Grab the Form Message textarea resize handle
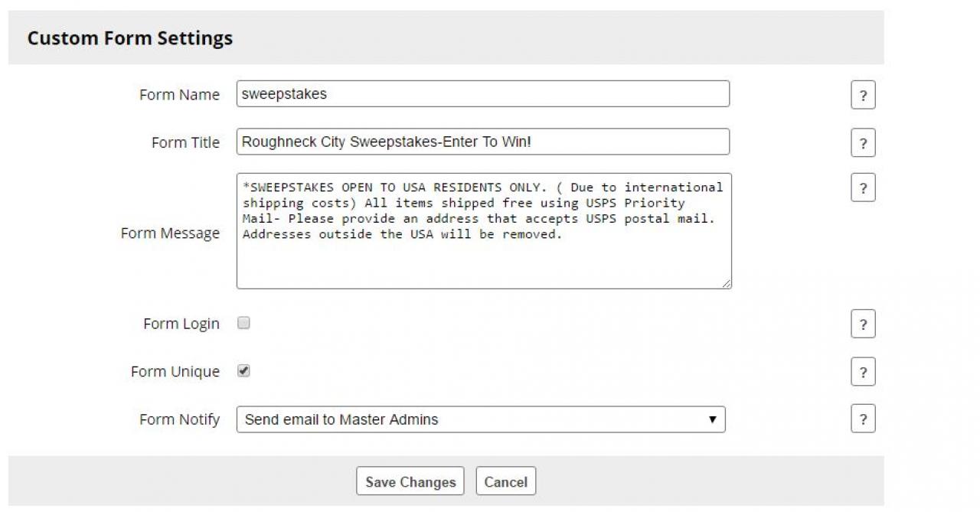This screenshot has width=980, height=512. [727, 284]
